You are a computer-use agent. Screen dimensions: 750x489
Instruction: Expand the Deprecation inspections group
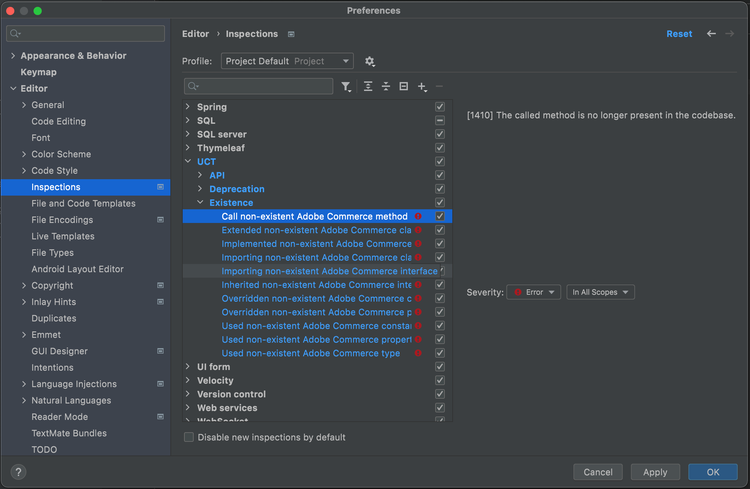click(x=200, y=189)
